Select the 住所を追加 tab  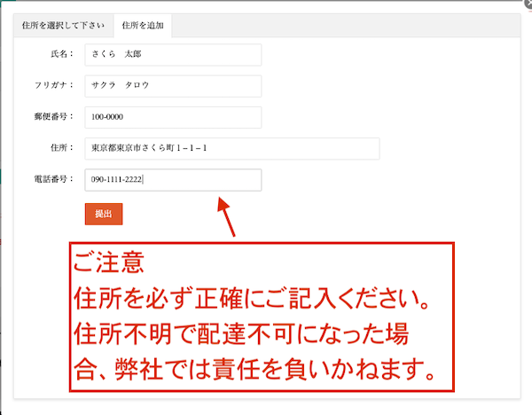[x=143, y=26]
